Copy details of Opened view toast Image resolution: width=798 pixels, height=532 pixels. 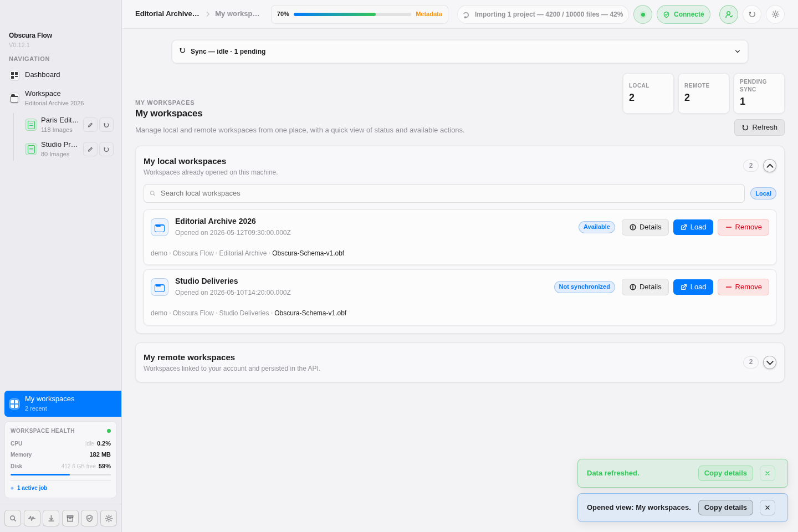tap(725, 508)
